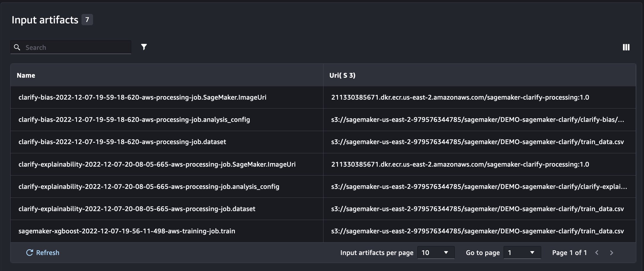The height and width of the screenshot is (271, 644).
Task: Click the Uri( S 3) column header
Action: pos(342,75)
